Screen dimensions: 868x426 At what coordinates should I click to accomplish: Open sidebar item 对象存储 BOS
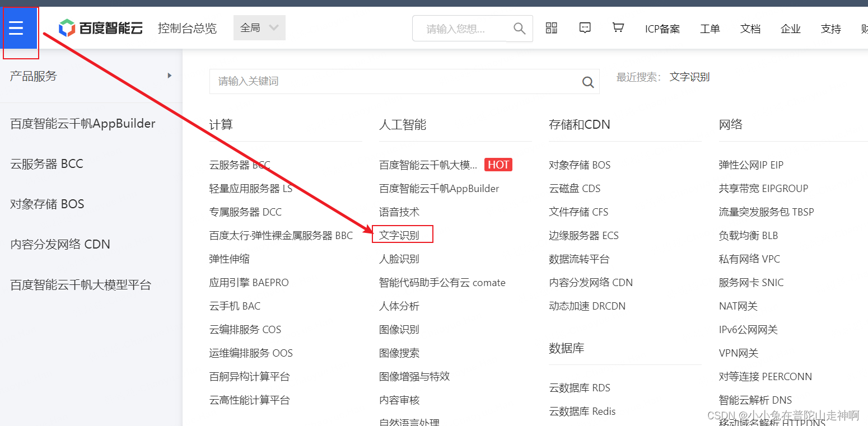(47, 204)
